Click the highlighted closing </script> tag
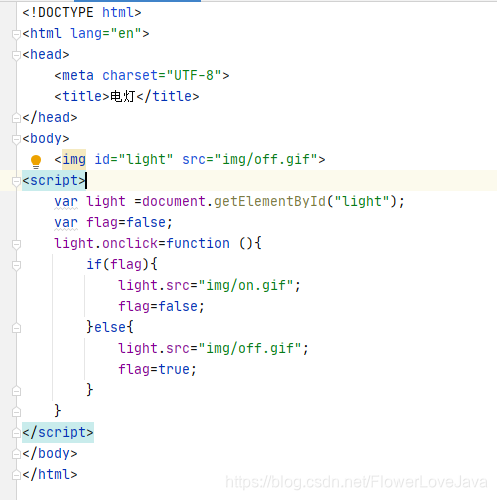 [58, 433]
